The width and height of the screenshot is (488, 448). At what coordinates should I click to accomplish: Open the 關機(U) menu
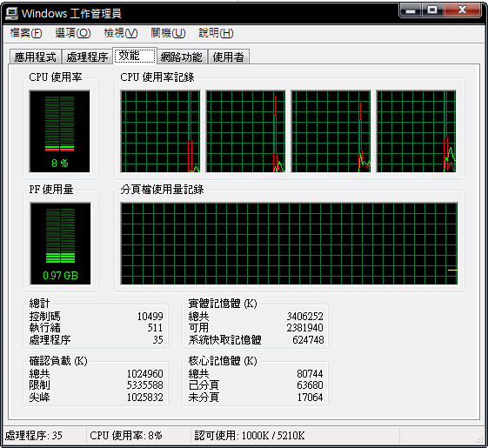168,33
